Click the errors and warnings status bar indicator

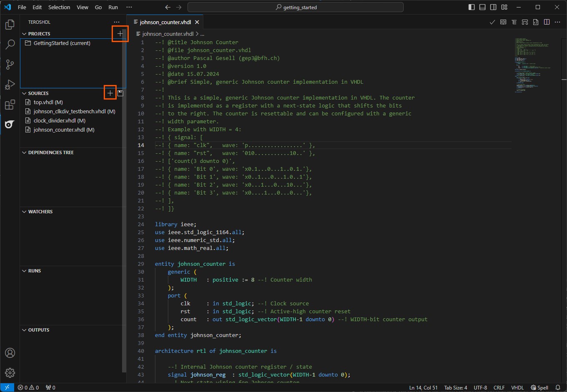click(28, 387)
